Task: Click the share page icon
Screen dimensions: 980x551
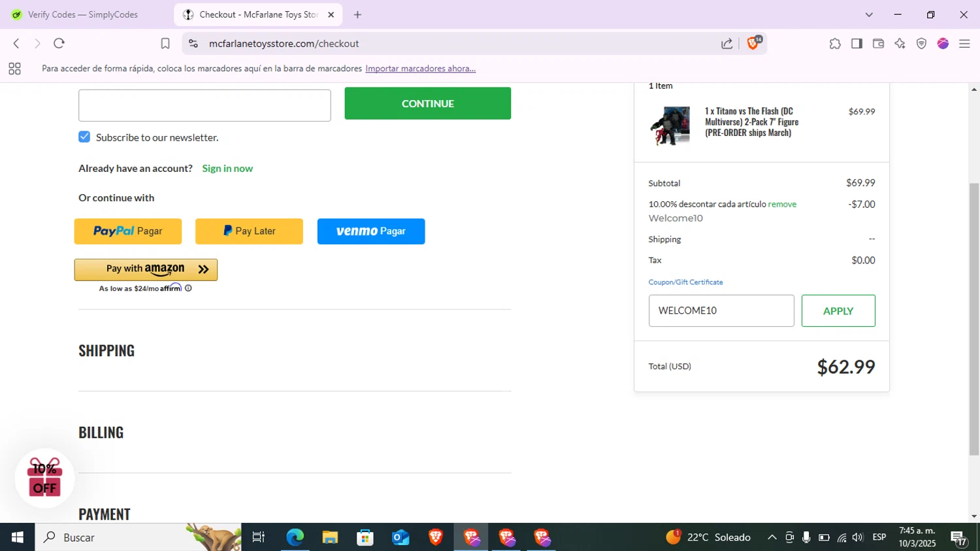Action: point(727,43)
